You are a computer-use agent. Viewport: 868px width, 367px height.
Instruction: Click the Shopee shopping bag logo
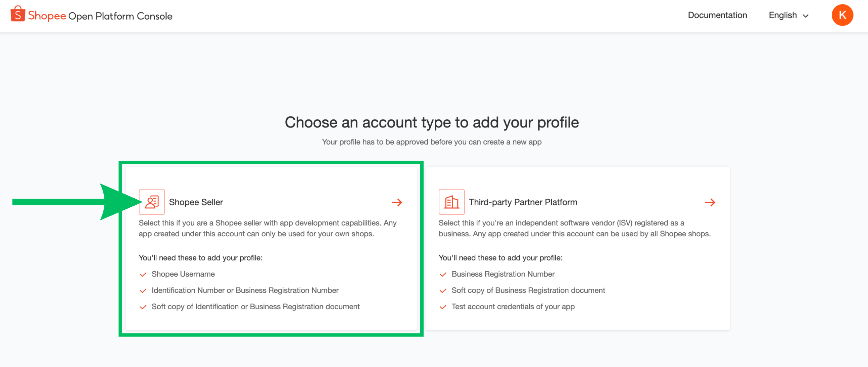pos(18,14)
